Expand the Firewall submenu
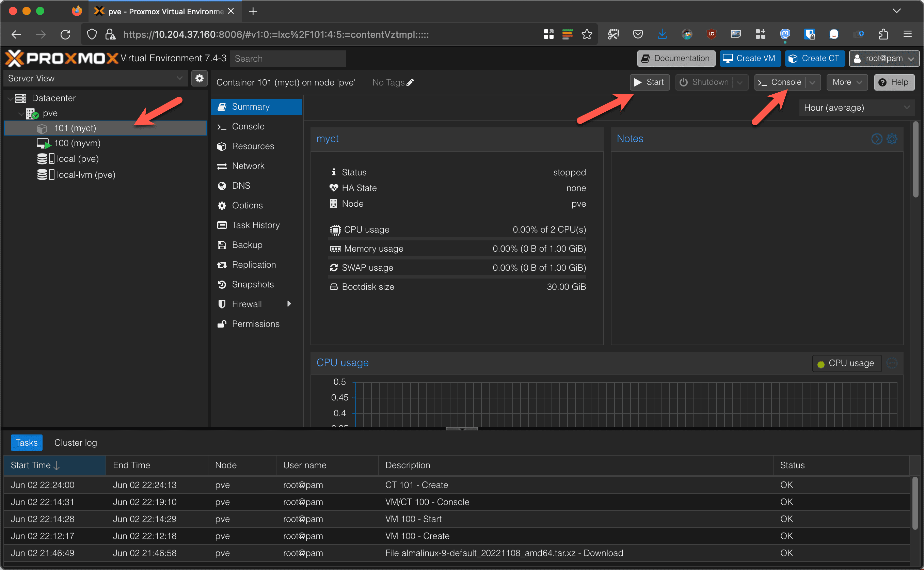 click(x=289, y=304)
